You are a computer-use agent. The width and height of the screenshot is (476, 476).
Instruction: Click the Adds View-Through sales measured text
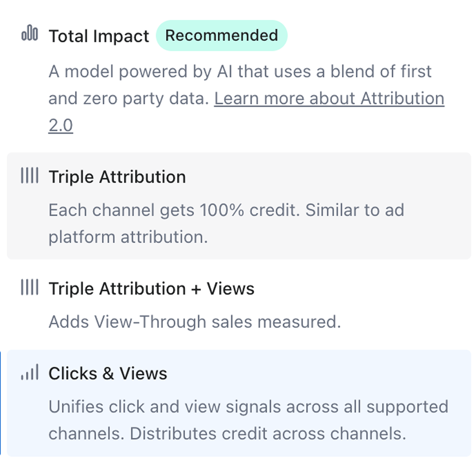pos(195,322)
